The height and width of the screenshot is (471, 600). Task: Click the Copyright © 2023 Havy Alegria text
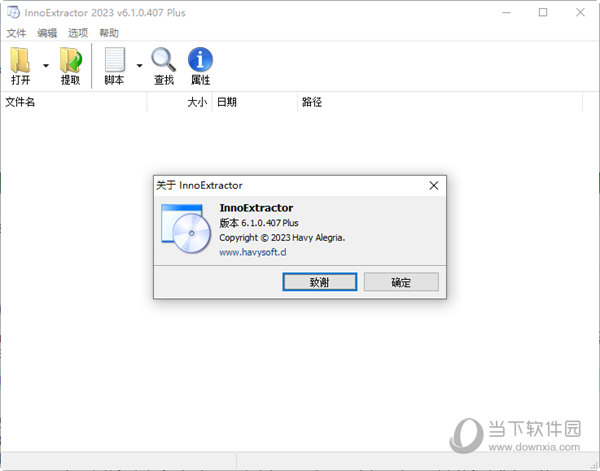click(x=282, y=238)
